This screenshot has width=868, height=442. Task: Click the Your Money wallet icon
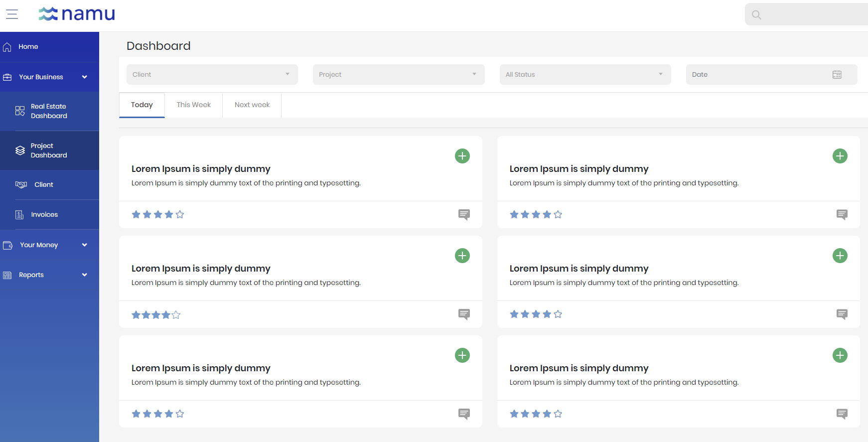(7, 245)
